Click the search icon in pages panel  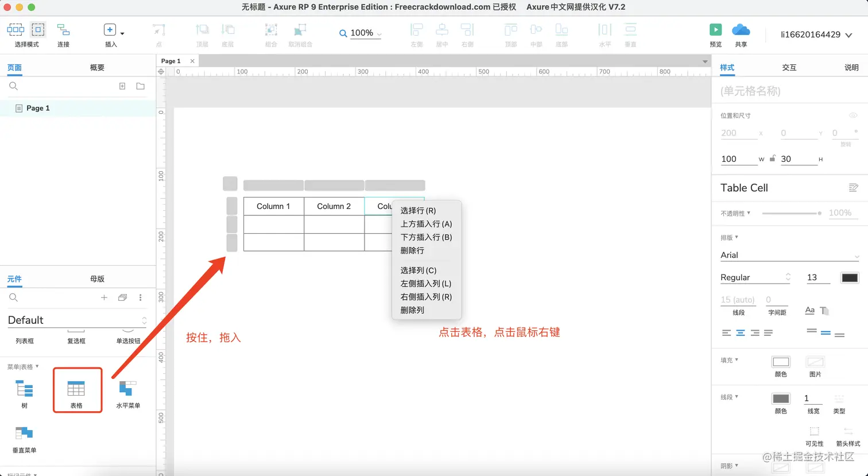point(14,86)
